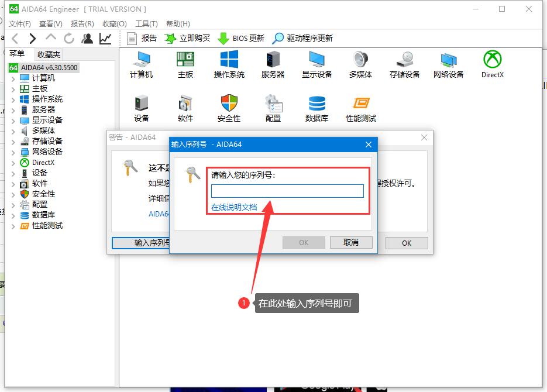Switch to the 收藏夹 sidebar tab
This screenshot has height=392, width=547.
click(49, 54)
